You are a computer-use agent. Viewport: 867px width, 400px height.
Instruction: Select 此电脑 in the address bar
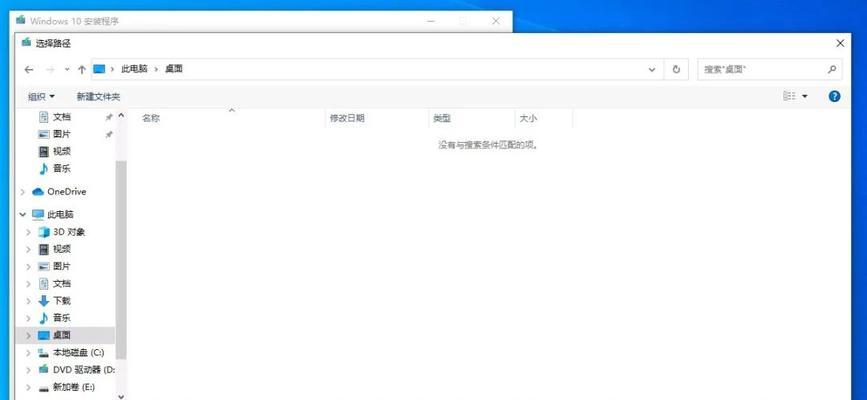pos(134,69)
